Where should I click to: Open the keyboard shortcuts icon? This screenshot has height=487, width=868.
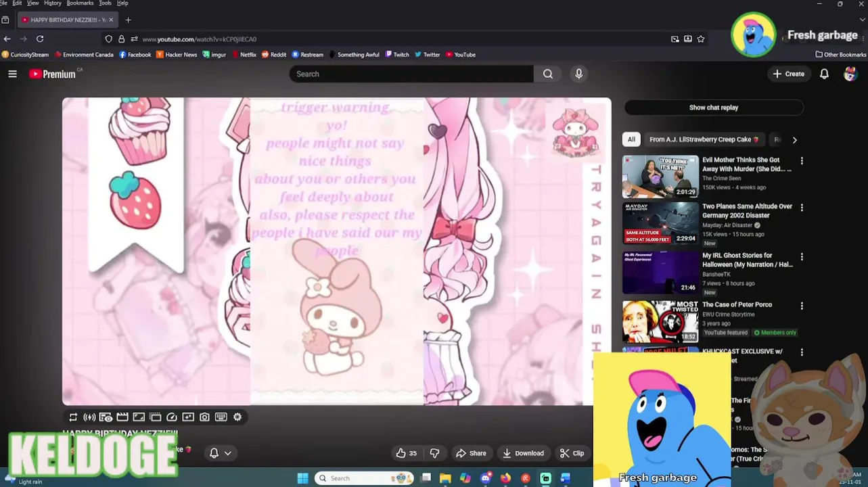(221, 417)
